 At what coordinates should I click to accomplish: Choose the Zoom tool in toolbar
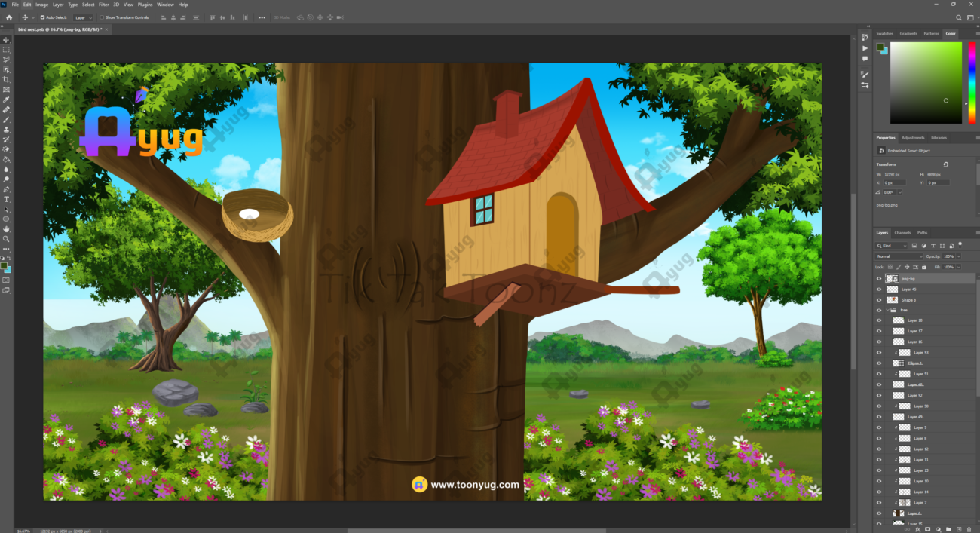pyautogui.click(x=7, y=239)
